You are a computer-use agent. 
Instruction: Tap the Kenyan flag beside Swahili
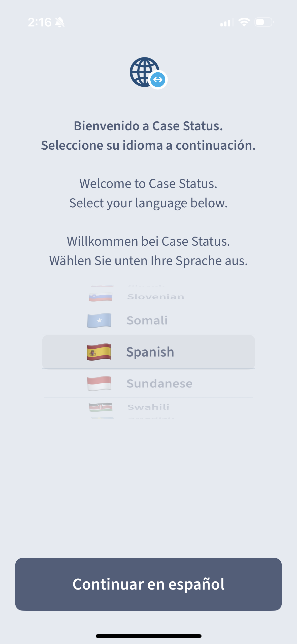click(101, 407)
